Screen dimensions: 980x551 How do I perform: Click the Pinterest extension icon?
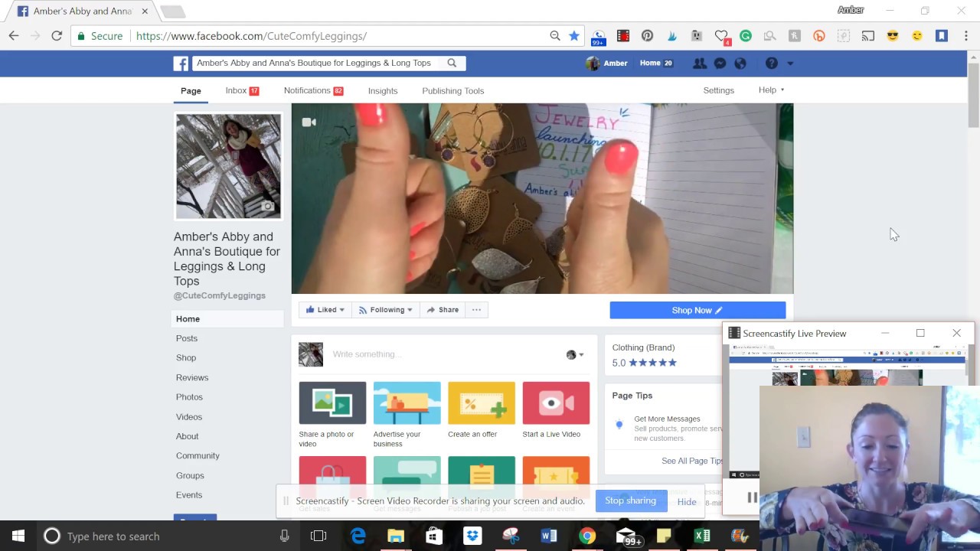click(x=648, y=36)
